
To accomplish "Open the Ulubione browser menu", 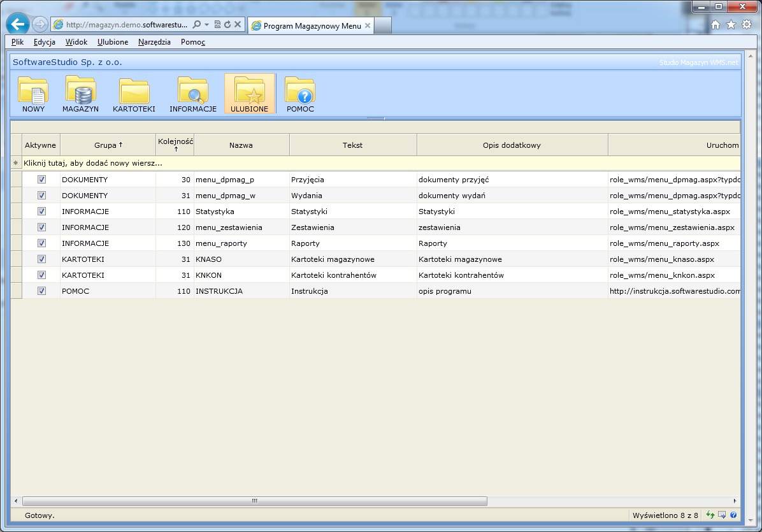I will pyautogui.click(x=113, y=42).
